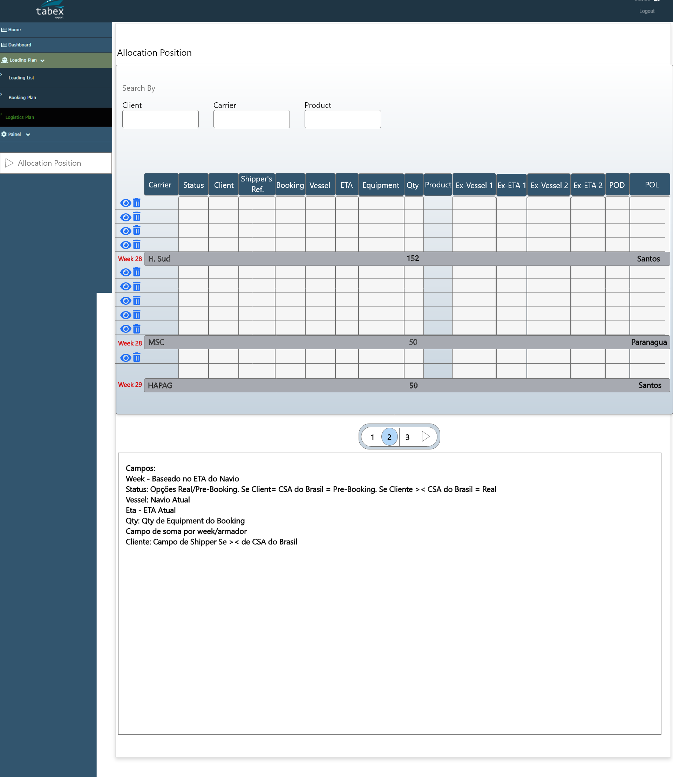Click the Carrier search input field

click(251, 119)
